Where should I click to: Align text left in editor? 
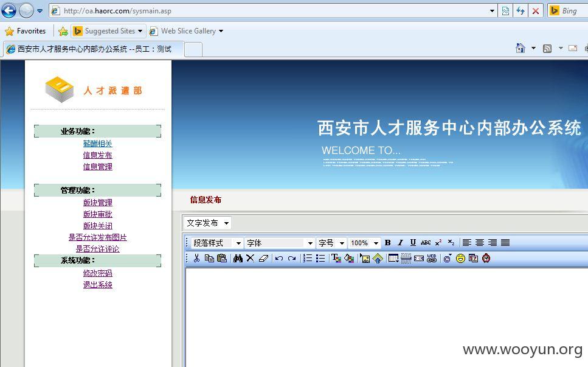click(467, 243)
